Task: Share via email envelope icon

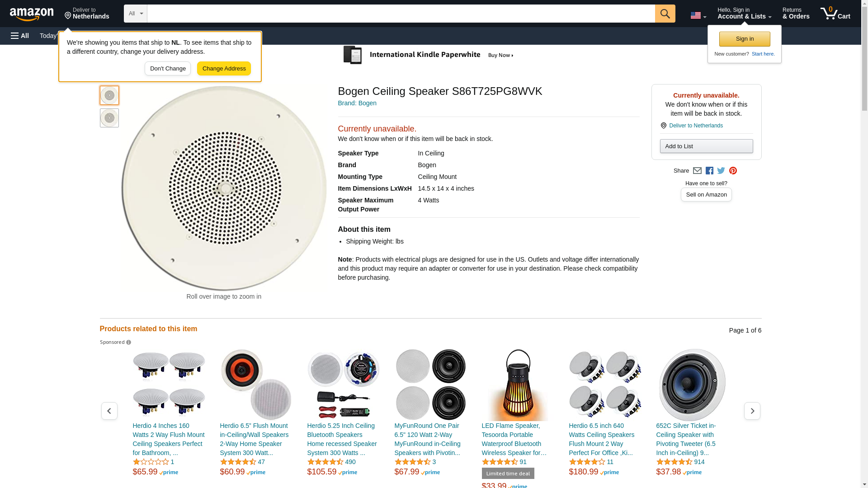Action: [x=697, y=171]
